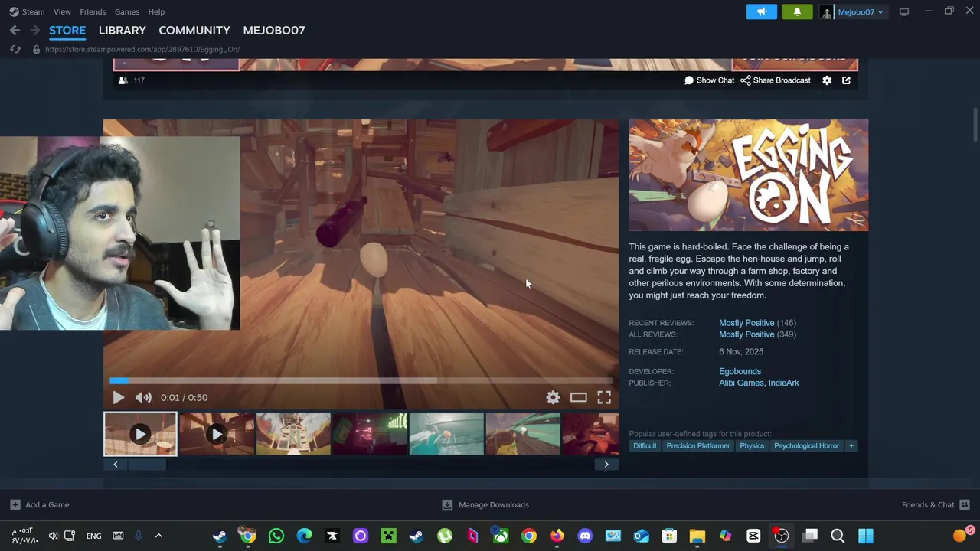Open Microsoft Edge from the taskbar
Screen dimensions: 980x551
point(305,536)
